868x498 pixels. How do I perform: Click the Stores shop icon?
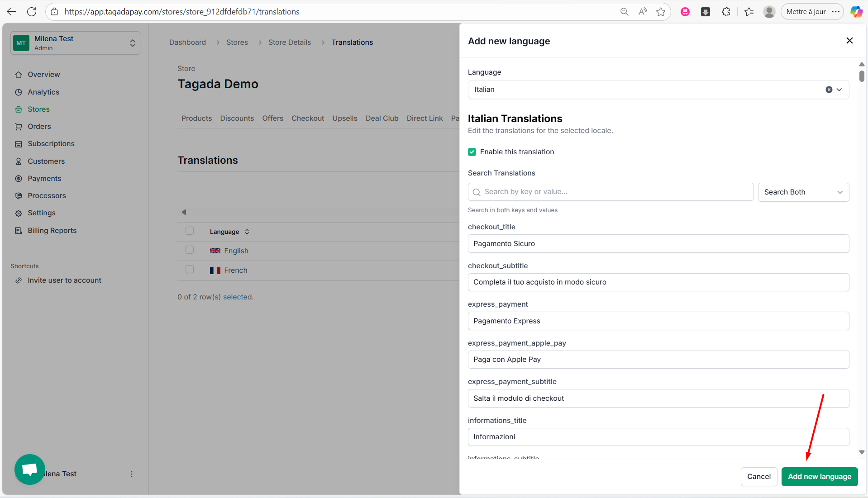click(x=19, y=109)
